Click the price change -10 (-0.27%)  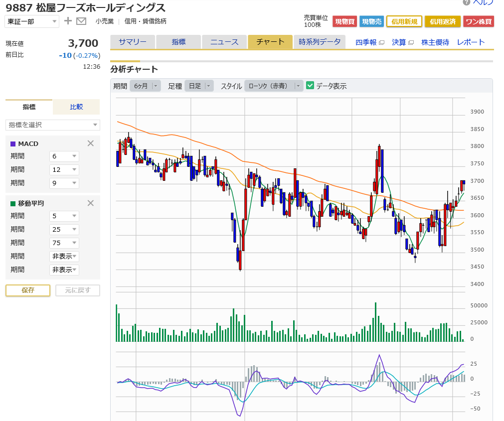pyautogui.click(x=80, y=56)
